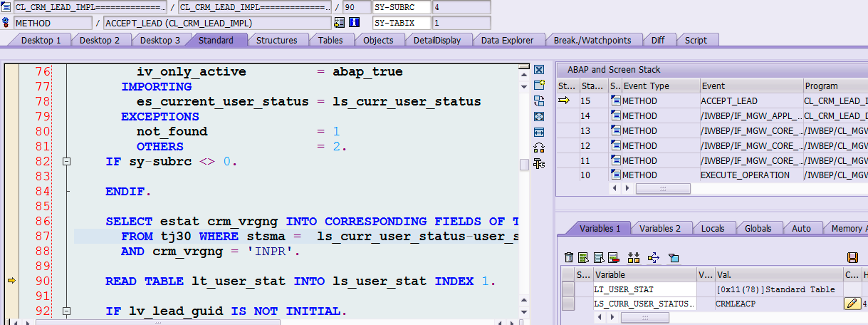Click pencil edit icon for LS_CURR_USER_STATUS value
The image size is (868, 325).
click(x=852, y=304)
